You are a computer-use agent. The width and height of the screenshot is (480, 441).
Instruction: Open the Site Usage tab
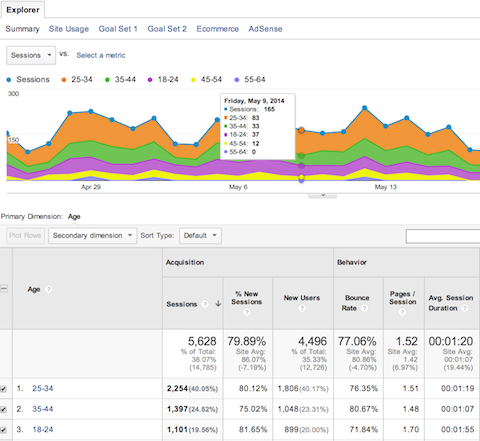point(69,29)
